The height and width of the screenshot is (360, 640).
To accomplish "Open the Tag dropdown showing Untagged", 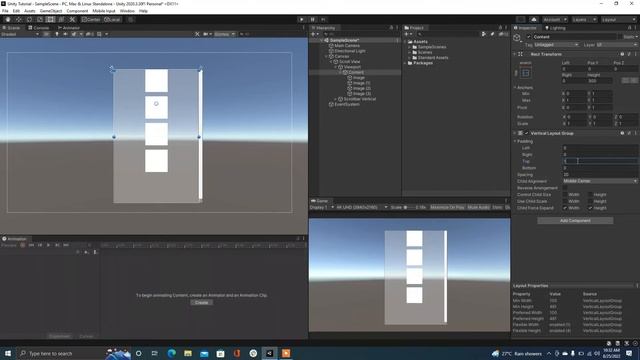I will pyautogui.click(x=557, y=44).
